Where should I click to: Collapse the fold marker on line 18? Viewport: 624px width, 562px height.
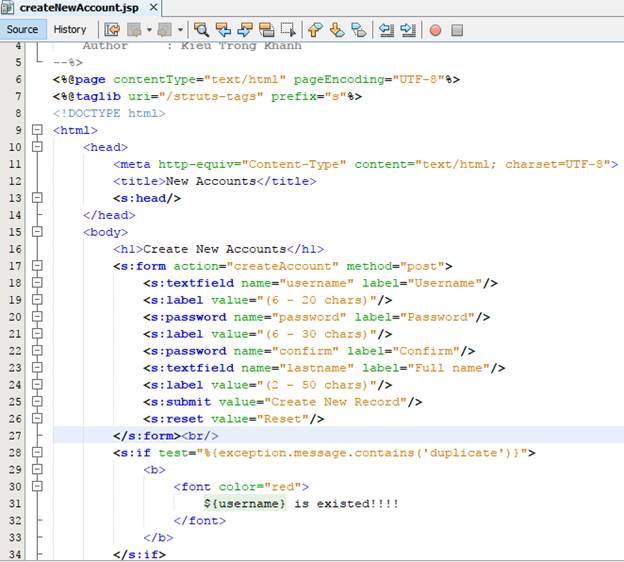tap(37, 283)
